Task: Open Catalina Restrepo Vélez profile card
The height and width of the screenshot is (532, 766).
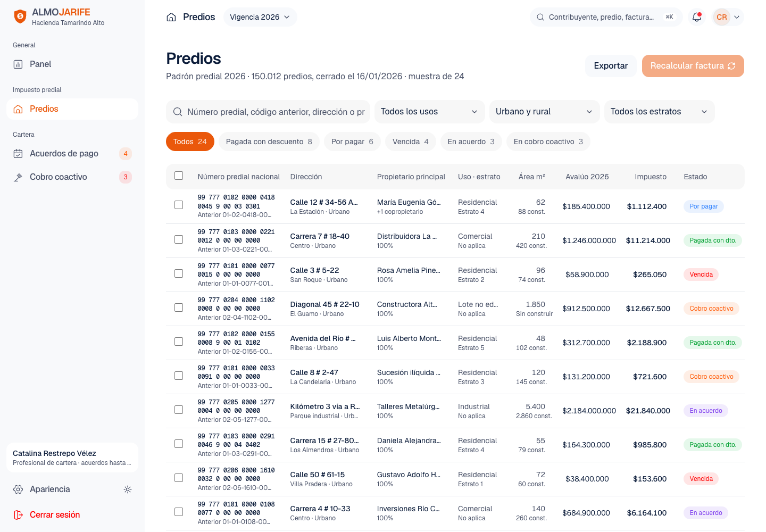Action: pyautogui.click(x=72, y=458)
